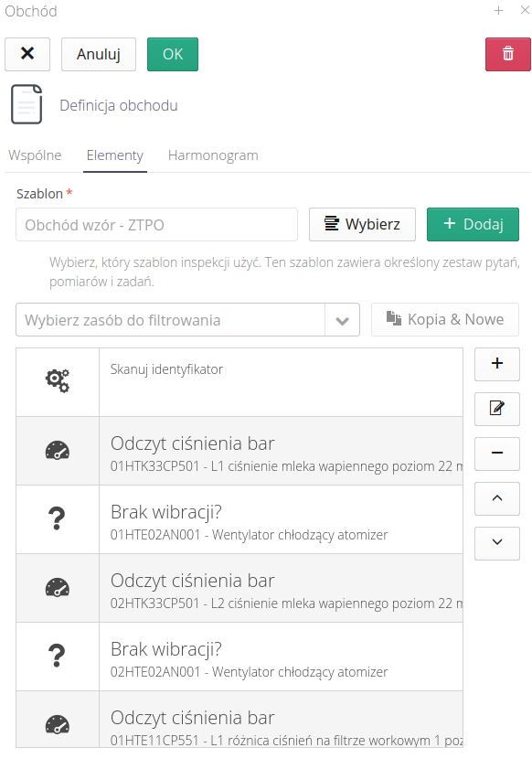Remove the element with the minus button
532x769 pixels.
click(x=496, y=454)
